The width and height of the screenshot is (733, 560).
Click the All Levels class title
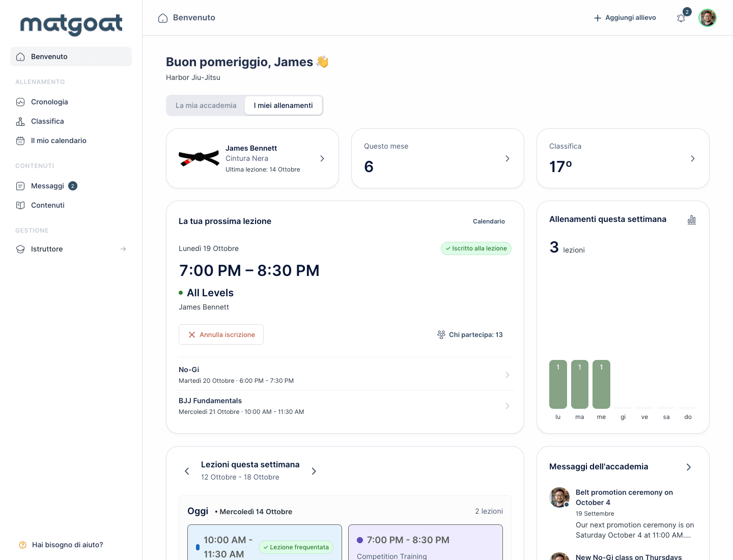click(x=210, y=293)
